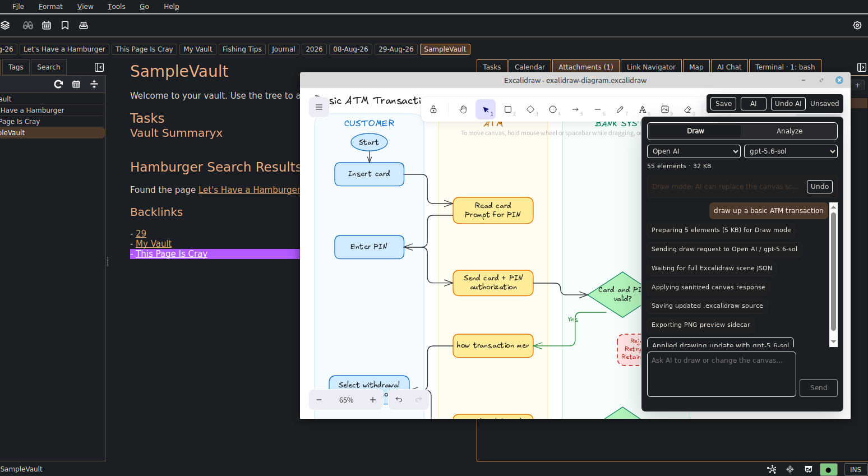This screenshot has height=476, width=868.
Task: Click the AI button beside Save
Action: 754,103
